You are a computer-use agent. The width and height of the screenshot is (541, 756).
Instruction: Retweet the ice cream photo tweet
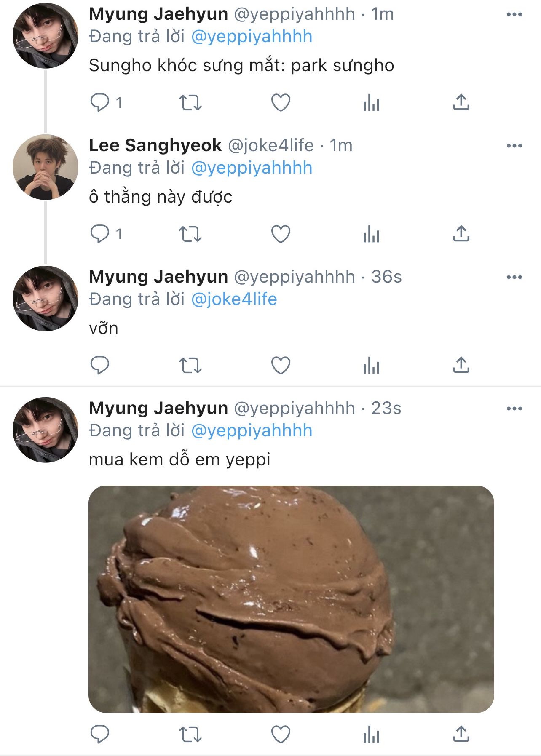point(190,734)
